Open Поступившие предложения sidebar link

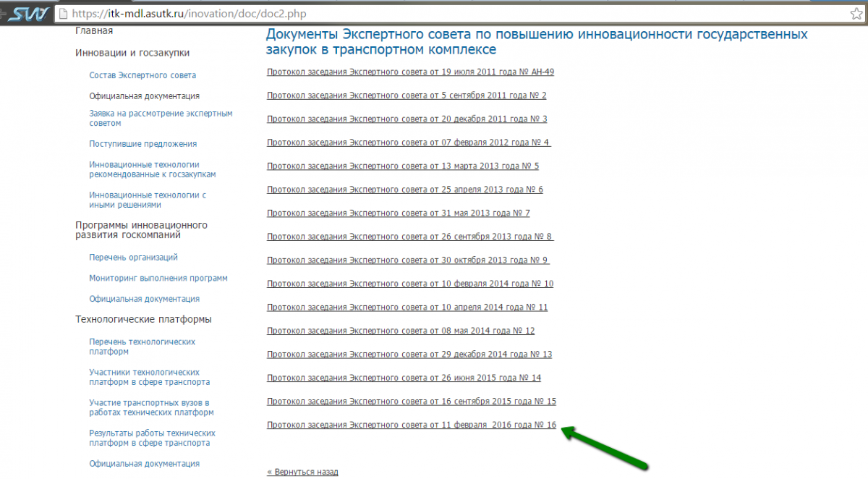142,144
